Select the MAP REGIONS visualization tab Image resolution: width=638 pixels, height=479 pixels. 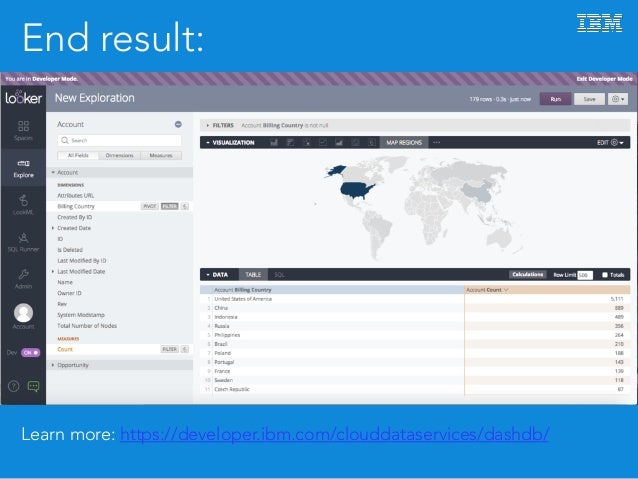(404, 142)
